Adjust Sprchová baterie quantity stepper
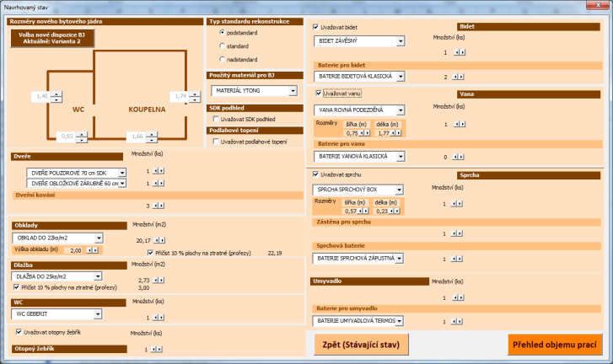613x364 pixels. point(457,259)
